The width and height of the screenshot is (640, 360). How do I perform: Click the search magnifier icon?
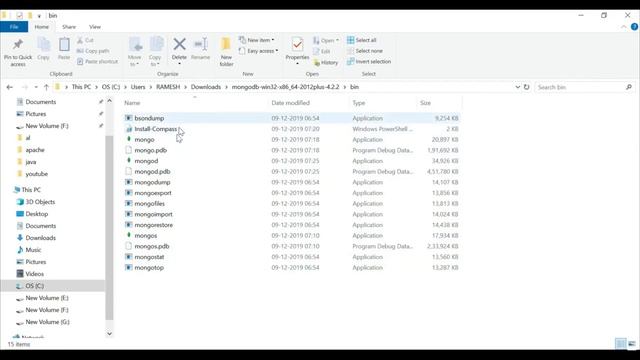click(x=629, y=87)
